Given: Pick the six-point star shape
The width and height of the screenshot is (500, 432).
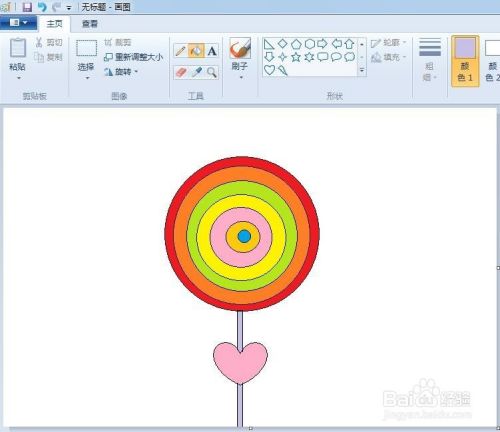Looking at the screenshot, I should click(x=310, y=57).
